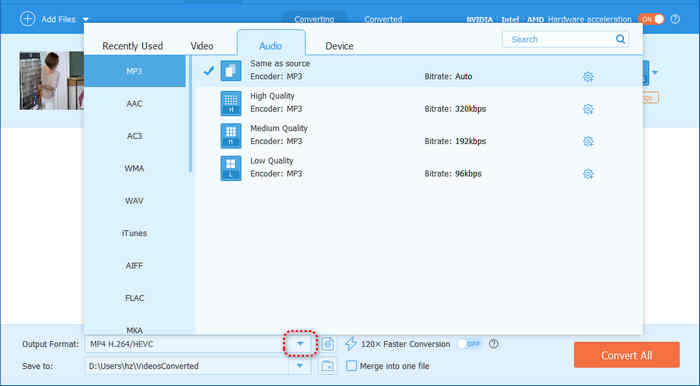Image resolution: width=700 pixels, height=386 pixels.
Task: Click the format list scrollbar
Action: [x=191, y=114]
